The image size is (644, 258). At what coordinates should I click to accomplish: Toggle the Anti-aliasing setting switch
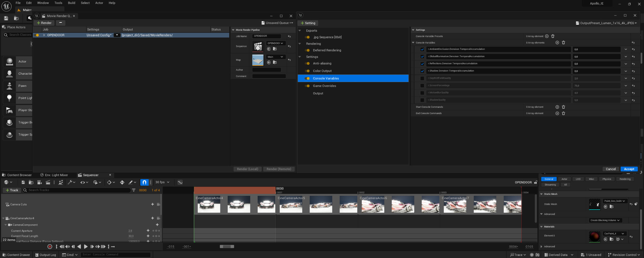point(307,63)
